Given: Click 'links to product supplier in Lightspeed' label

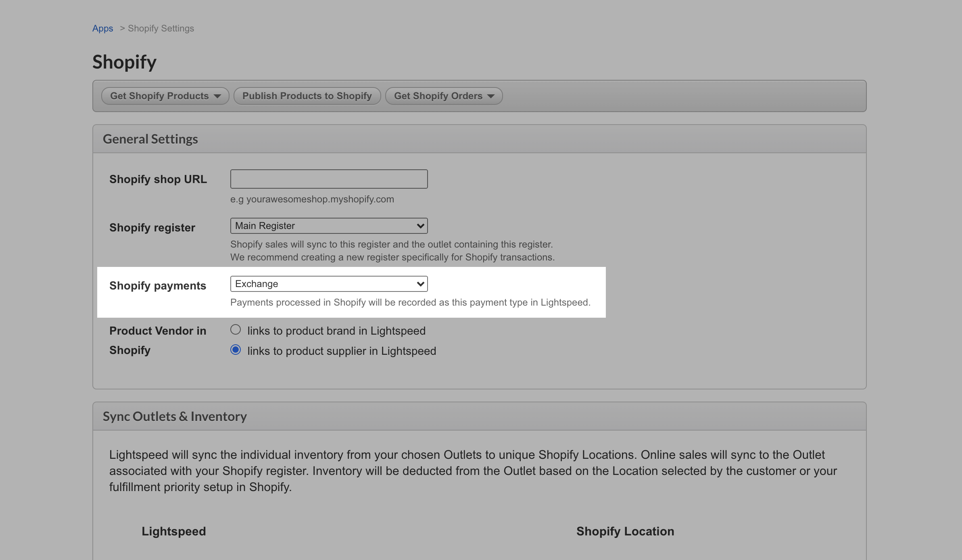Looking at the screenshot, I should click(342, 351).
